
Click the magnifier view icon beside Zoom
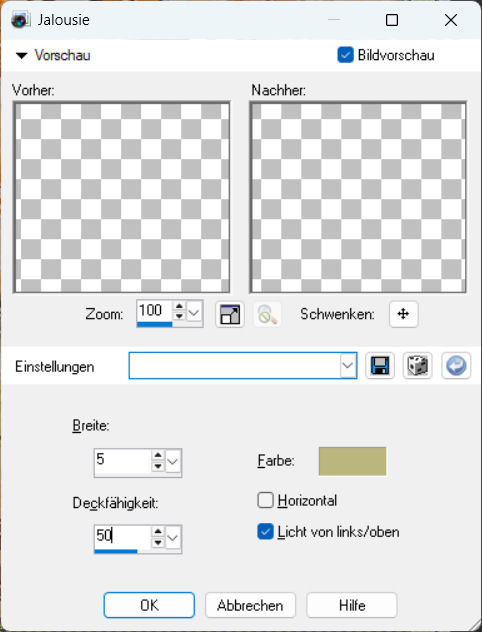267,314
